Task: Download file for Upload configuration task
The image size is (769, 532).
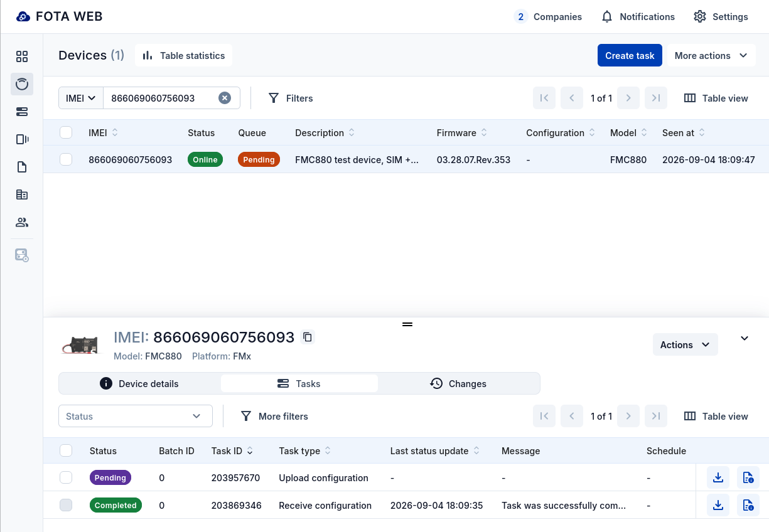Action: point(718,477)
